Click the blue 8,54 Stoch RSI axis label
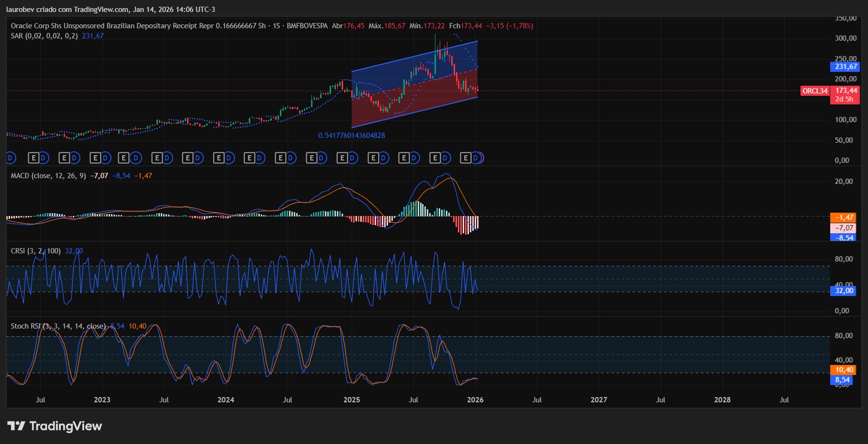Viewport: 868px width, 444px height. tap(843, 380)
